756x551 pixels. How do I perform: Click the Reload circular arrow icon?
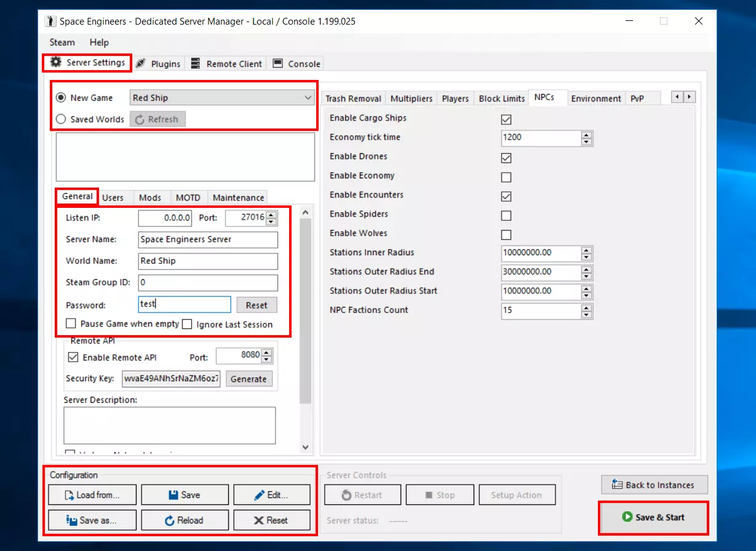pyautogui.click(x=170, y=520)
